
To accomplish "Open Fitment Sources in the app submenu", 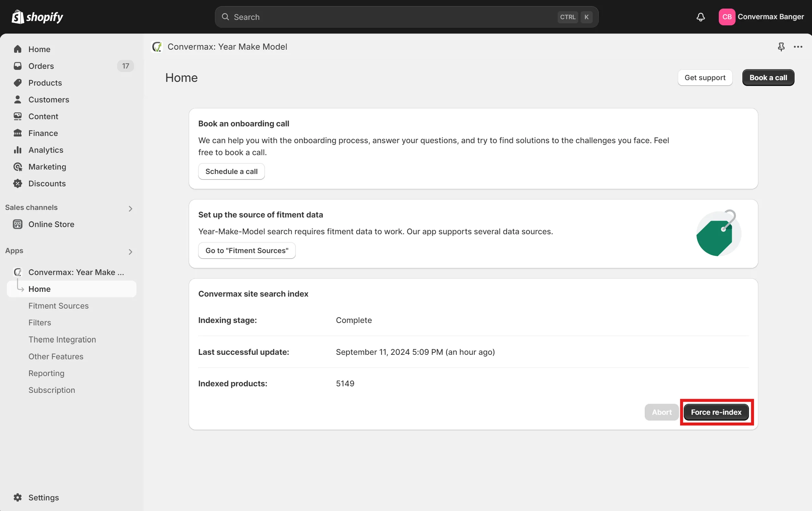I will pos(58,306).
